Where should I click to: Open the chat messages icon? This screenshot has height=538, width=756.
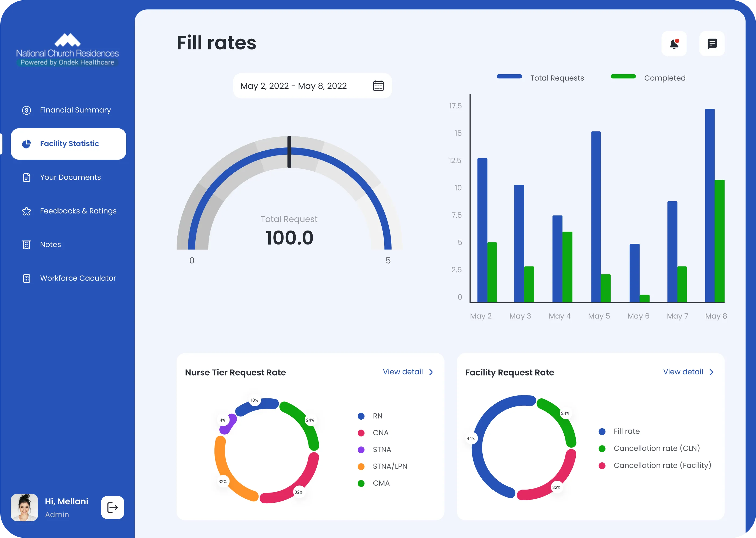click(x=712, y=44)
